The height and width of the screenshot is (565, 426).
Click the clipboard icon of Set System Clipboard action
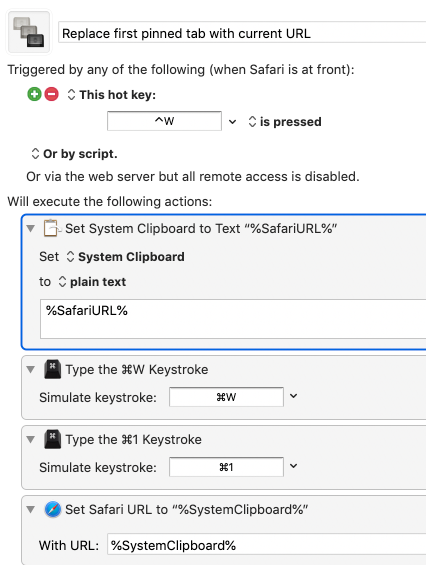click(x=51, y=228)
